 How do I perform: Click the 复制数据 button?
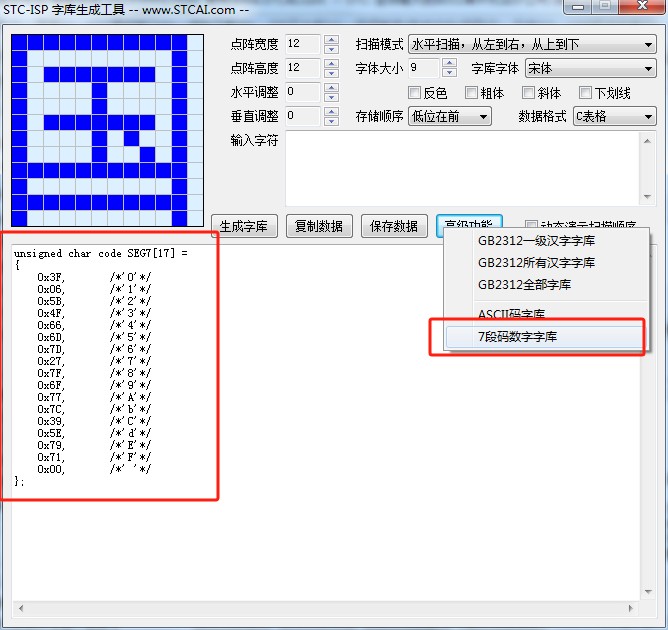coord(319,226)
